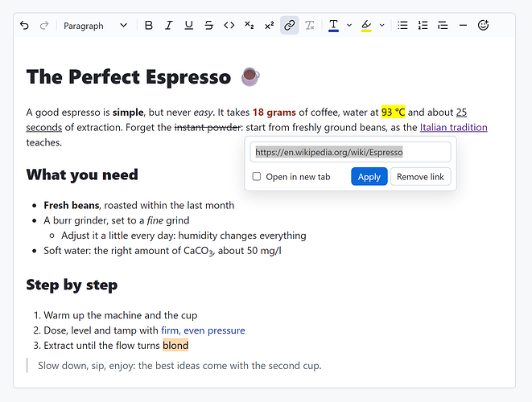Toggle Strikethrough formatting
This screenshot has height=402, width=532.
coord(209,26)
